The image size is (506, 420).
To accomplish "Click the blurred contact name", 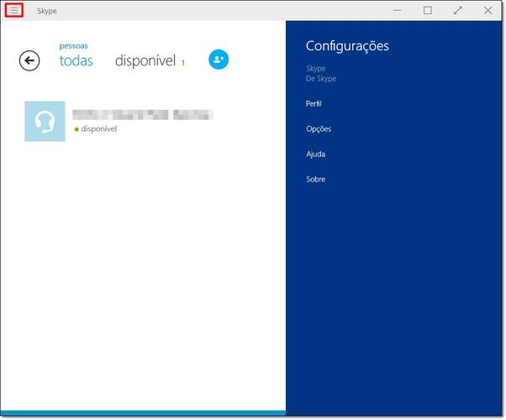I will coord(143,115).
